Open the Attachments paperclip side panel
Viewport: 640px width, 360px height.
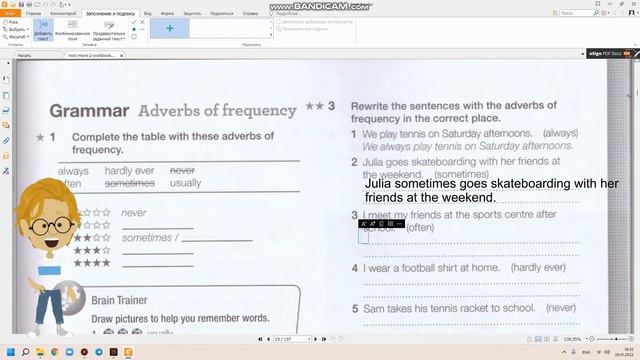[6, 140]
